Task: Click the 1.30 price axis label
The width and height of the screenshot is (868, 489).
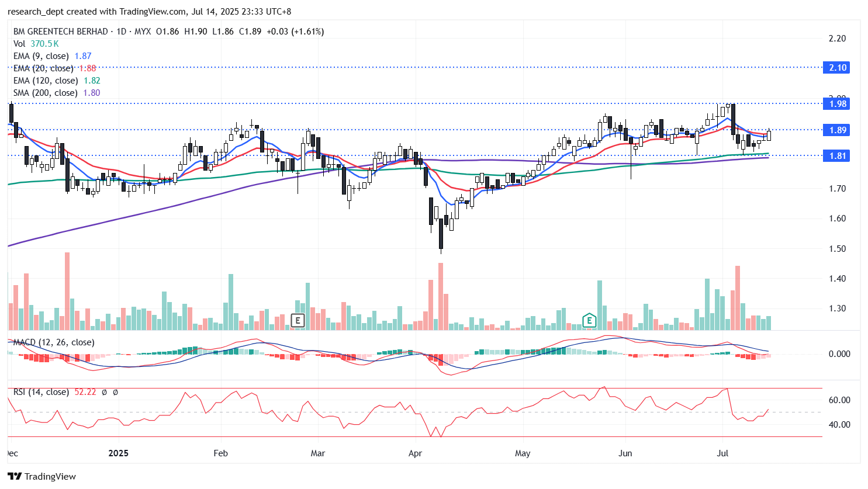Action: 838,308
